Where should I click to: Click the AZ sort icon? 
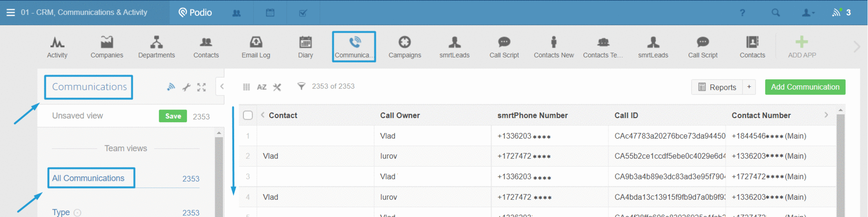pyautogui.click(x=262, y=87)
